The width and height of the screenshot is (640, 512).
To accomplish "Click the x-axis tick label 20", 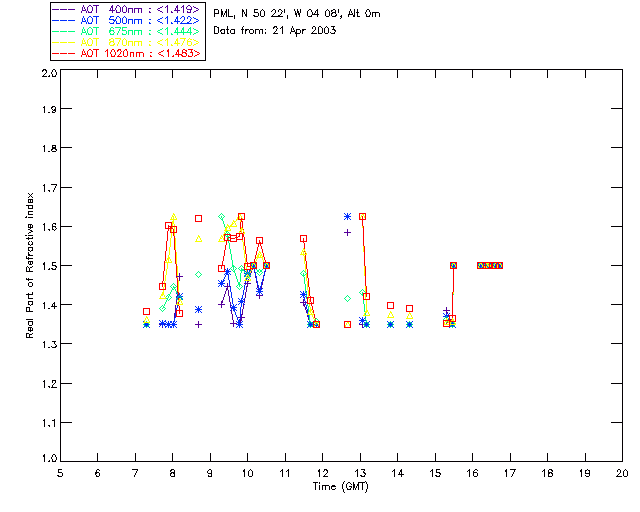I will click(x=622, y=473).
